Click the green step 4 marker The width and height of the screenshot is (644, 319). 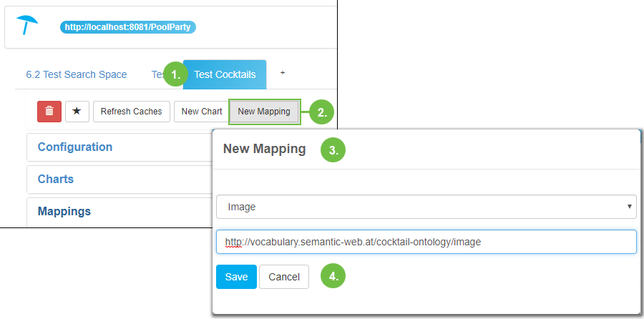pyautogui.click(x=333, y=276)
